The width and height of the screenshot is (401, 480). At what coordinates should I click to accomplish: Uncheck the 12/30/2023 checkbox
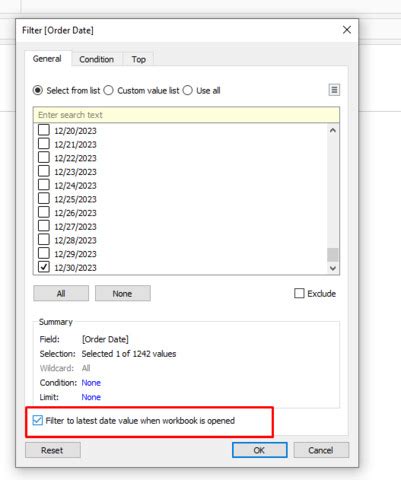[44, 266]
